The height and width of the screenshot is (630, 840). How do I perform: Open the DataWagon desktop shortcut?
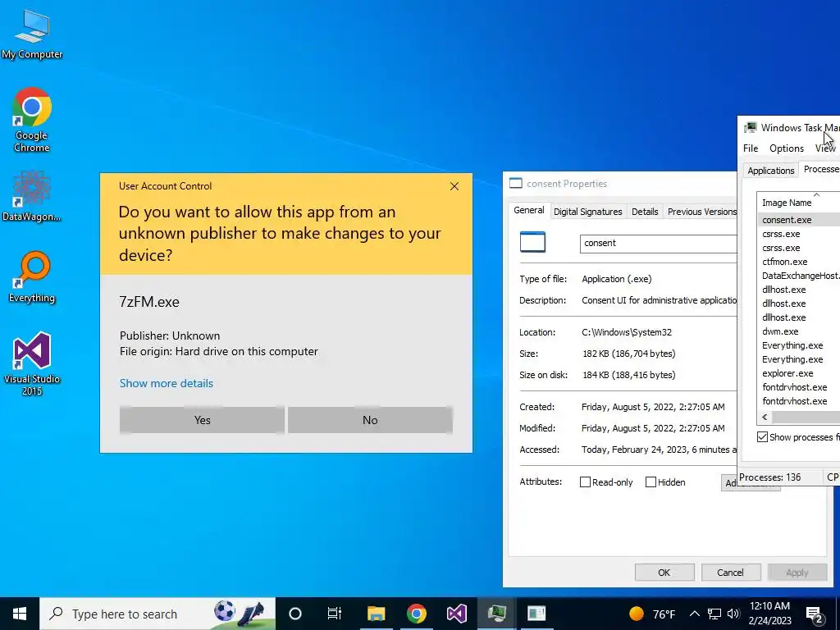point(32,195)
